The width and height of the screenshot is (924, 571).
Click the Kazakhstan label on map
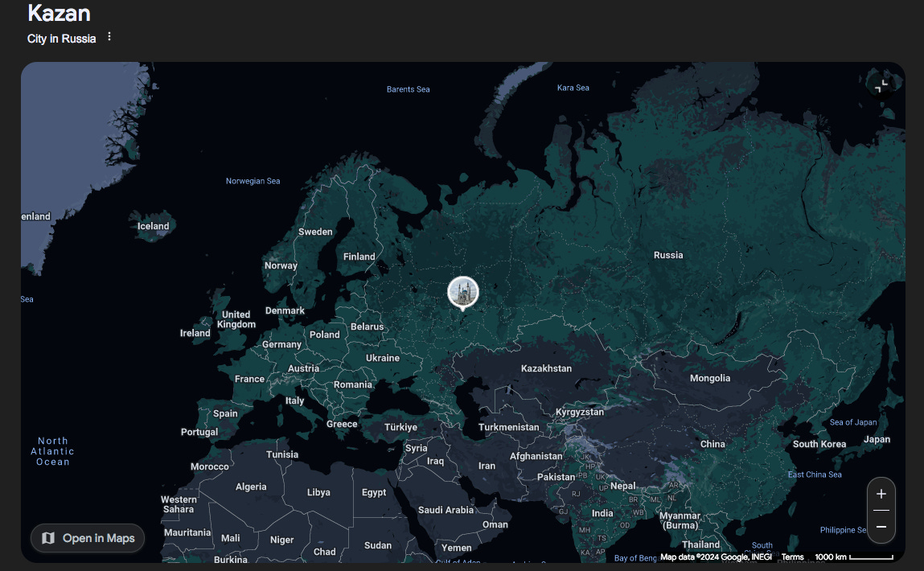546,368
